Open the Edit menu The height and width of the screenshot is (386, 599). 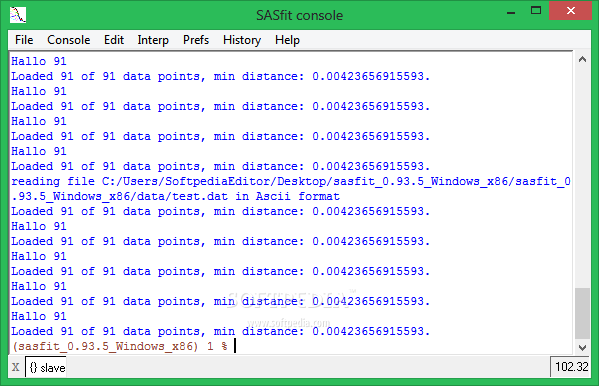[x=114, y=40]
